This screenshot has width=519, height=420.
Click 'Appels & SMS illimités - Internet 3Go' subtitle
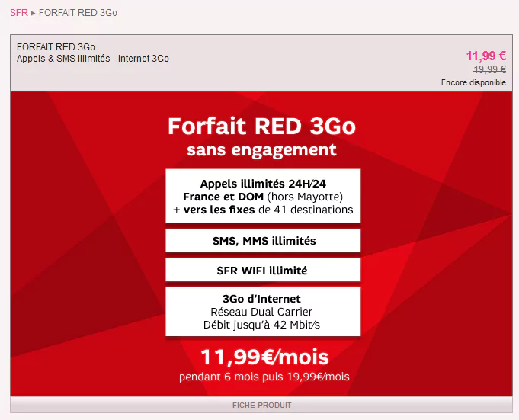(93, 59)
